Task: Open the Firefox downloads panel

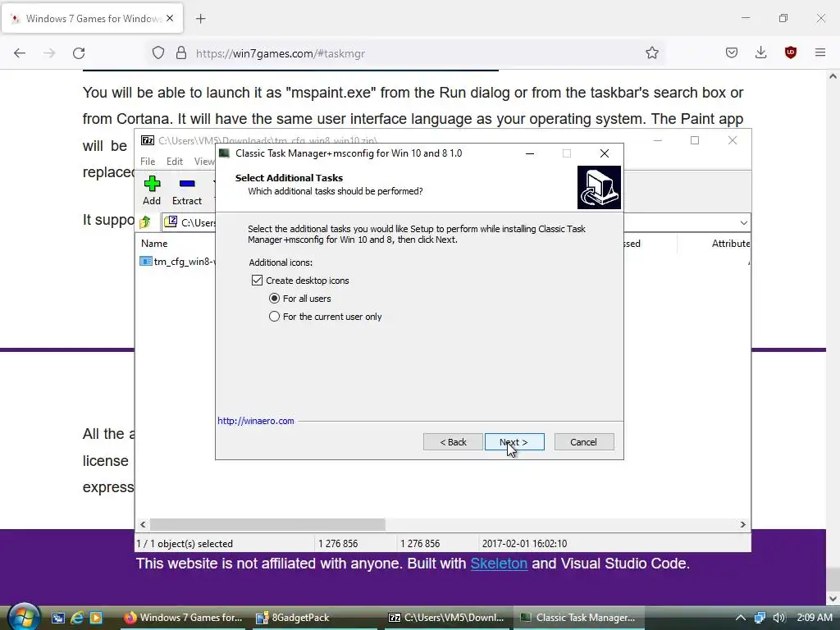Action: [760, 52]
